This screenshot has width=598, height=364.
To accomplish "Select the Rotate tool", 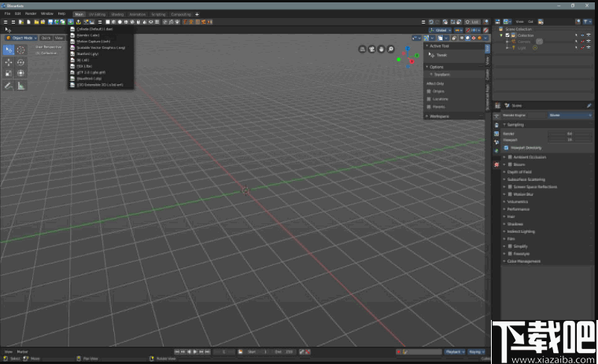I will point(20,62).
